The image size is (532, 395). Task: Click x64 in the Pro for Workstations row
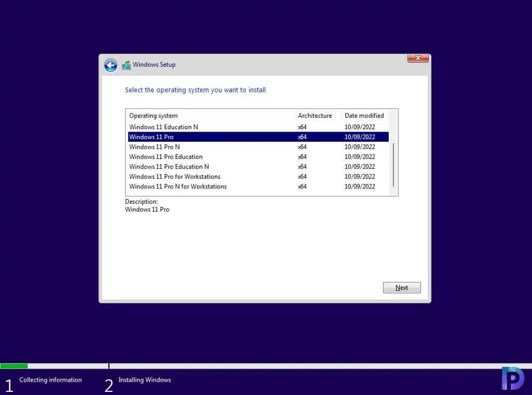click(x=302, y=177)
